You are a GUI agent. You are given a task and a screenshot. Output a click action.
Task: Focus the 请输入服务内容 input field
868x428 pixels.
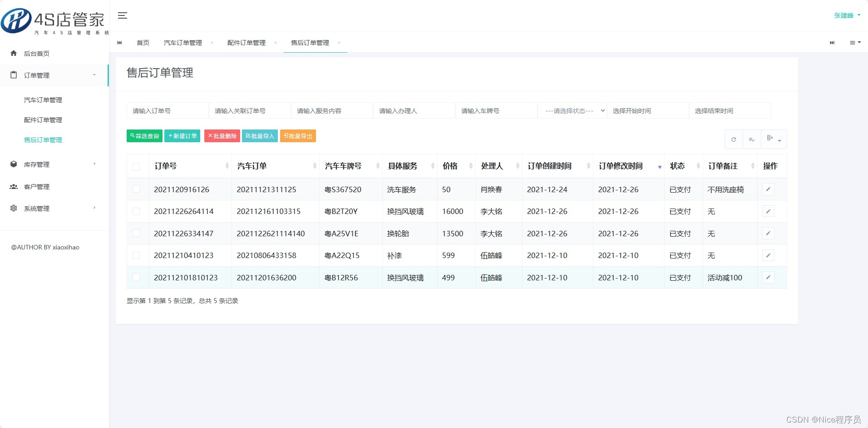point(332,110)
